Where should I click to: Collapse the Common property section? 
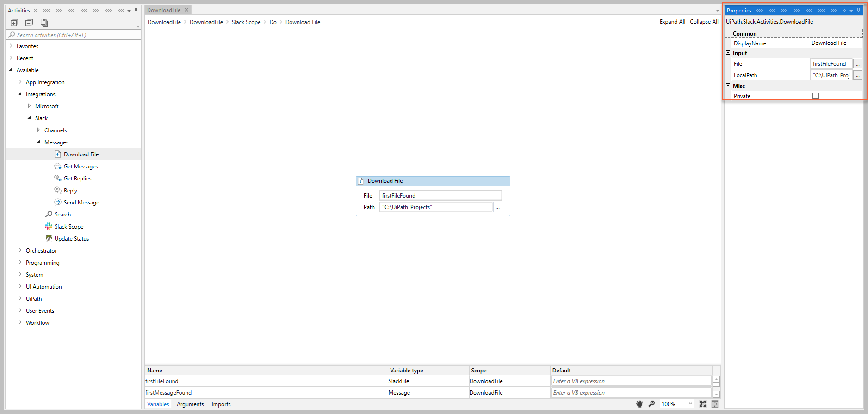tap(728, 33)
